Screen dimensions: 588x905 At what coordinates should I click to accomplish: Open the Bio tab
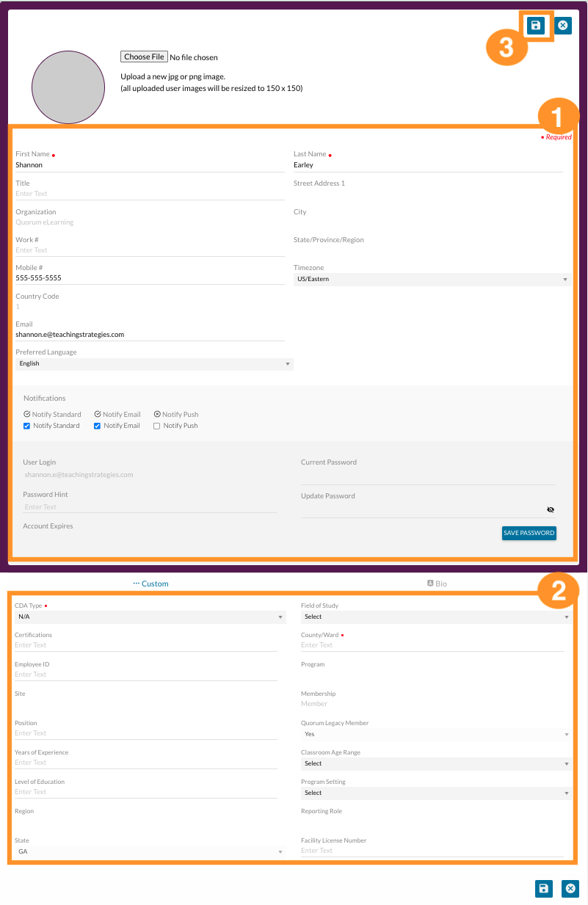[x=437, y=584]
